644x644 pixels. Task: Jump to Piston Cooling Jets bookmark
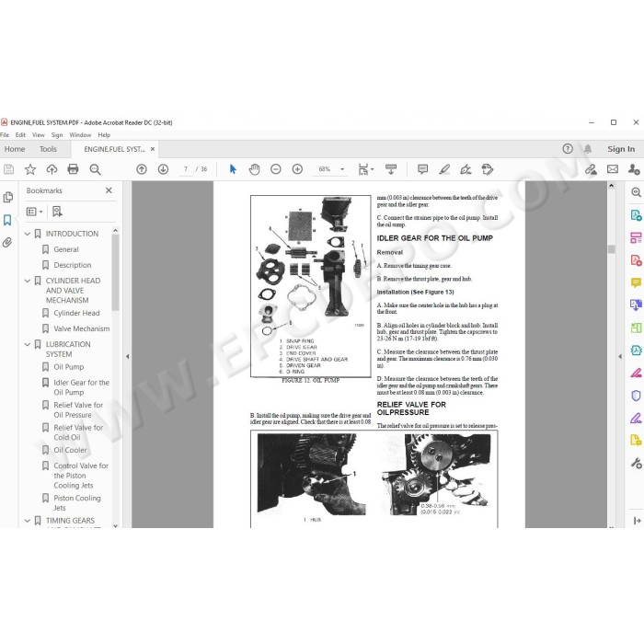point(76,502)
